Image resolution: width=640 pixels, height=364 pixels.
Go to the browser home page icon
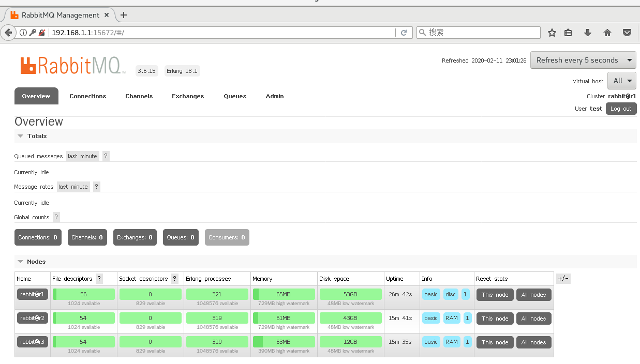[x=607, y=33]
